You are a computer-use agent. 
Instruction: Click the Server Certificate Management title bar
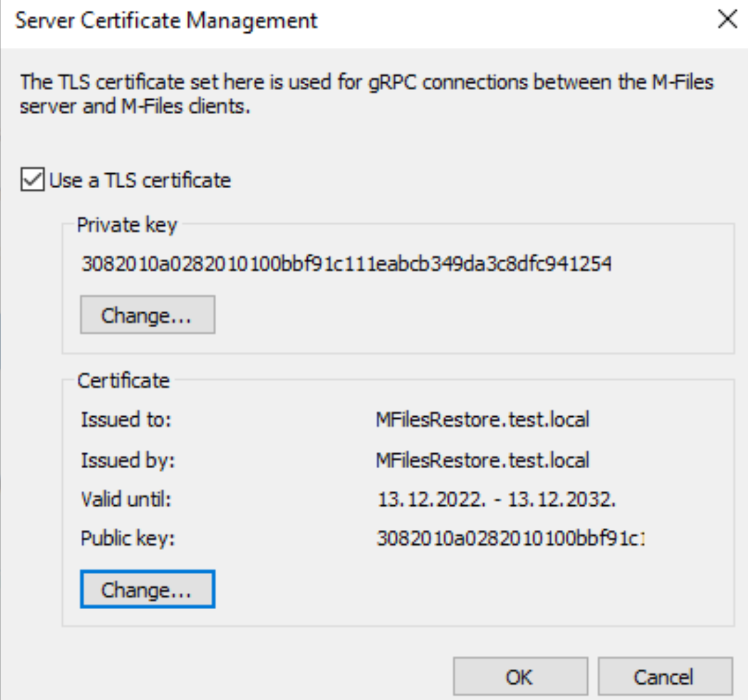[x=358, y=20]
